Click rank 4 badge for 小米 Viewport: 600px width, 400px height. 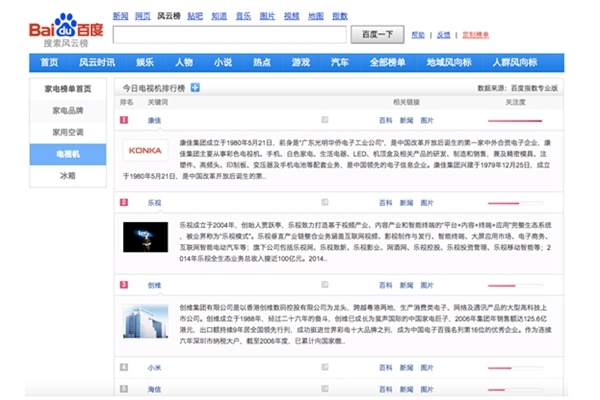point(124,367)
